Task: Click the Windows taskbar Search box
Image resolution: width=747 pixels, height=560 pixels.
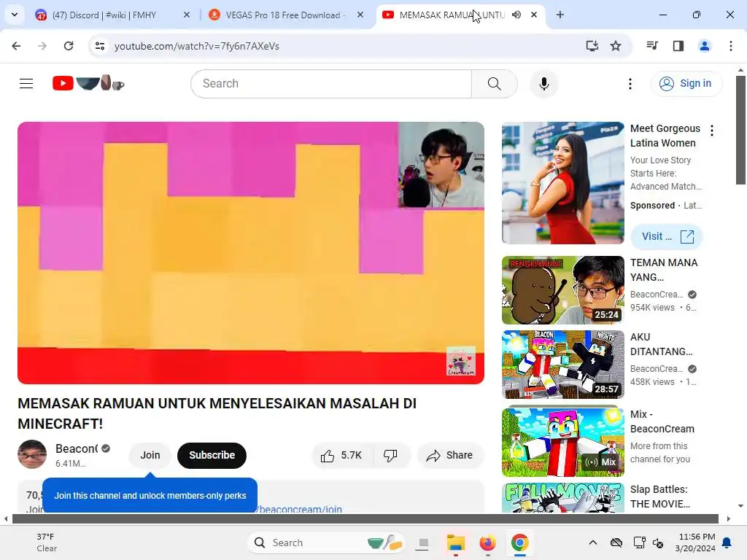Action: [327, 542]
